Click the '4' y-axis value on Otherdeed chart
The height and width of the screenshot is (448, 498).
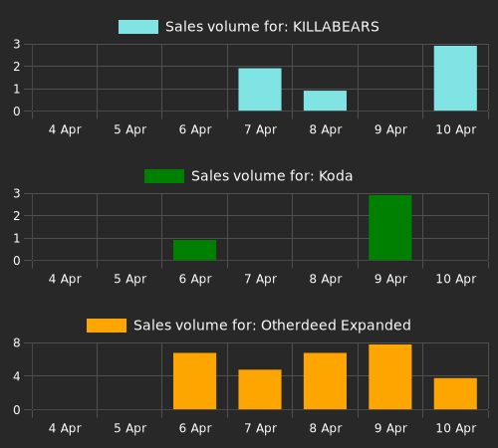point(17,376)
